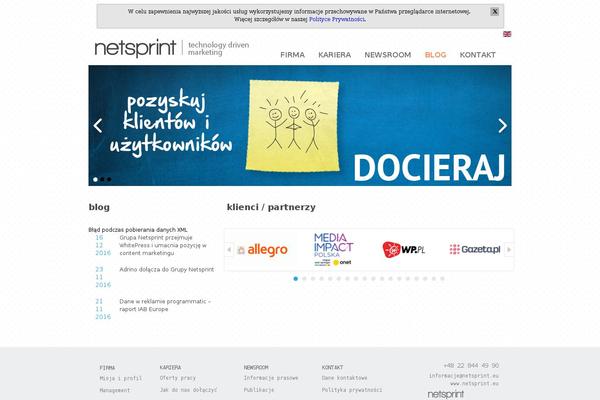This screenshot has height=400, width=600.
Task: Open the Polityce Prywatności link in cookie bar
Action: point(337,19)
